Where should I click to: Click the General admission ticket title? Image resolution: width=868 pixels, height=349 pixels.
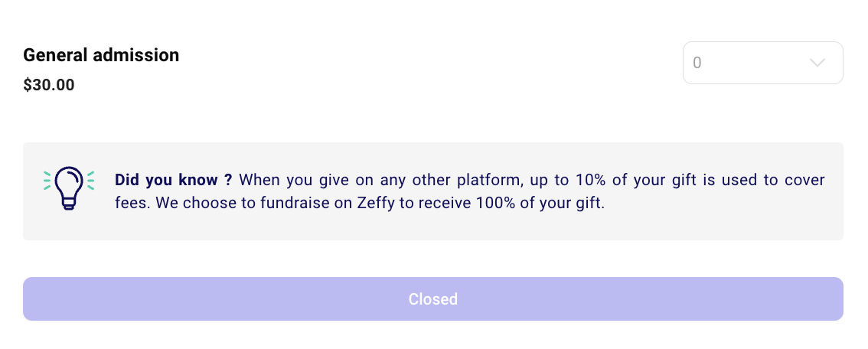(x=101, y=55)
